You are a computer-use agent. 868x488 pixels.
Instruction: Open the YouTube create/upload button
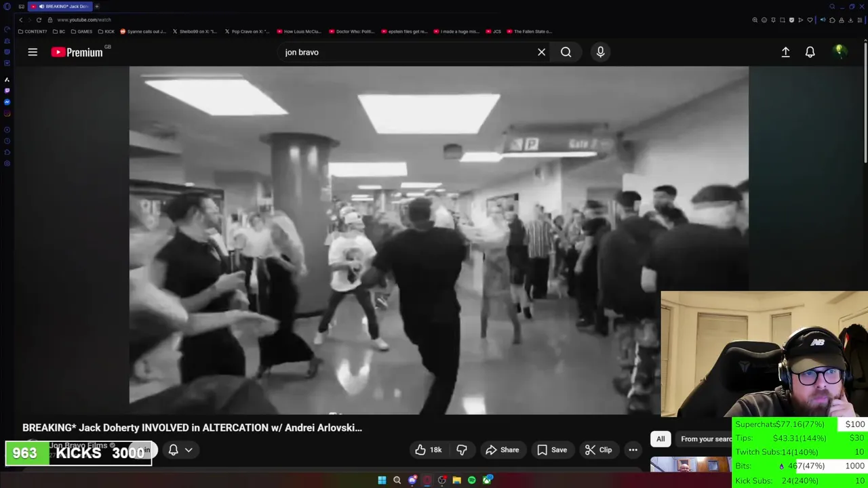click(785, 52)
